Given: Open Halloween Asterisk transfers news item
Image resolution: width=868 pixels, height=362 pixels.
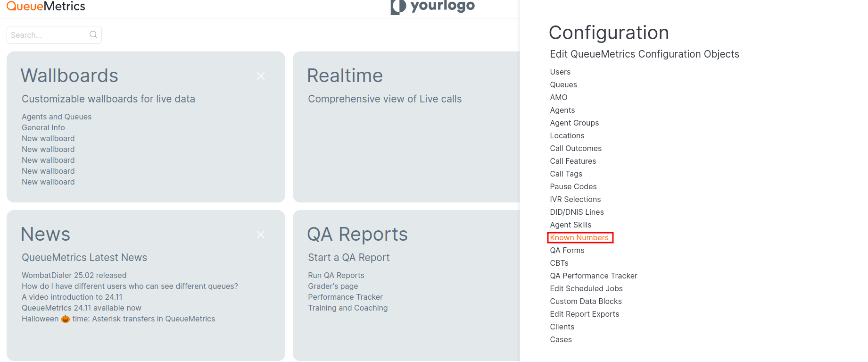Looking at the screenshot, I should coord(118,319).
